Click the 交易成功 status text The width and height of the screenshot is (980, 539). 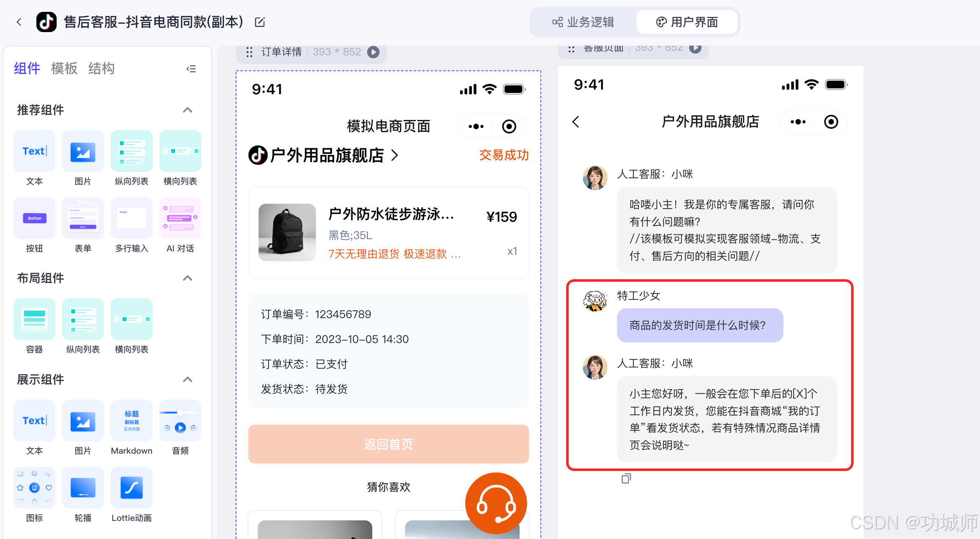click(504, 155)
